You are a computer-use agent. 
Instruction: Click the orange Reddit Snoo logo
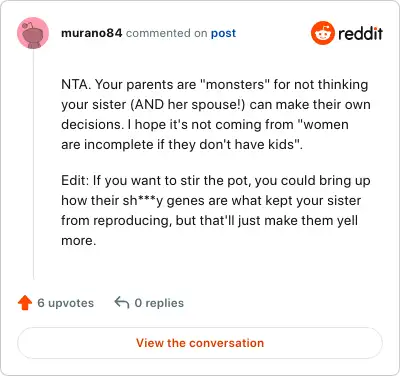pyautogui.click(x=322, y=33)
